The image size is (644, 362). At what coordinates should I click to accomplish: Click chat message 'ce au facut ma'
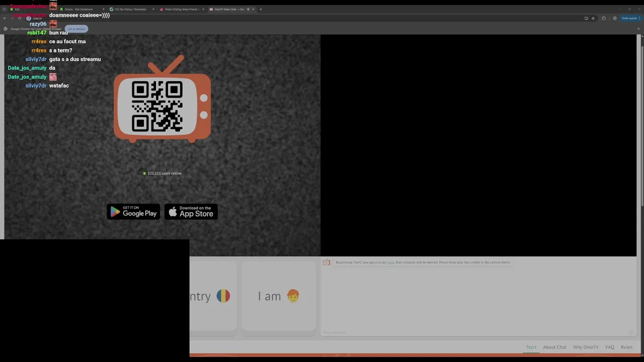[x=67, y=42]
